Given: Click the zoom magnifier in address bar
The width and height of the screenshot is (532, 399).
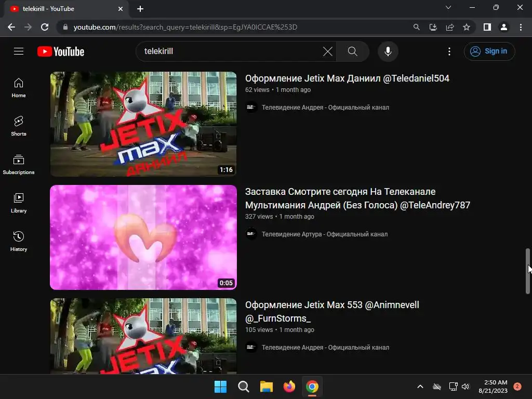Looking at the screenshot, I should (416, 27).
